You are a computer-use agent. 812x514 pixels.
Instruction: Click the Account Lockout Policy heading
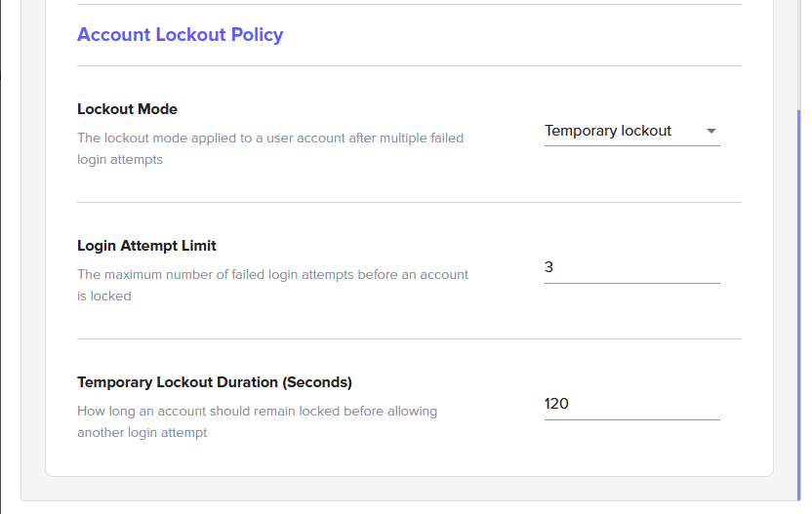point(180,35)
